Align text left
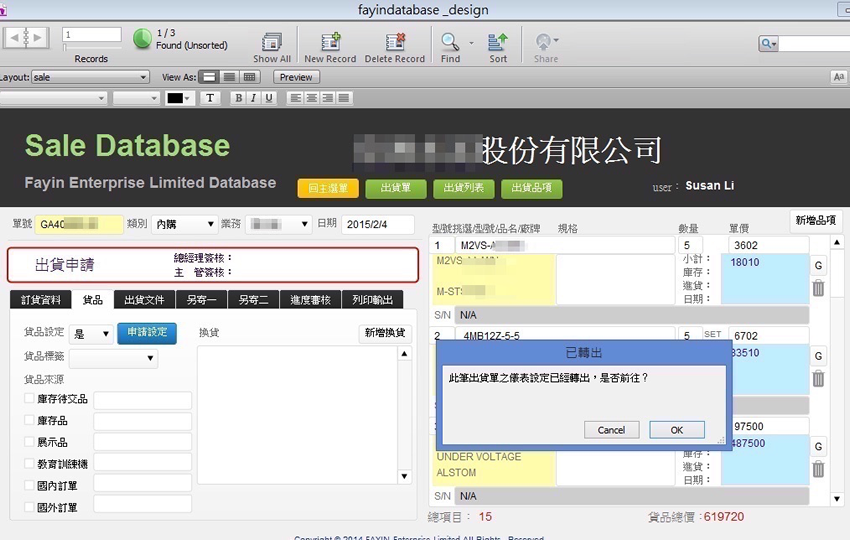This screenshot has width=850, height=540. pos(295,98)
